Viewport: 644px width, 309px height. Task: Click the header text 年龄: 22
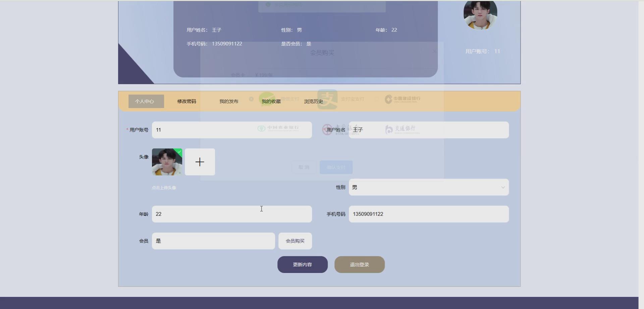386,30
